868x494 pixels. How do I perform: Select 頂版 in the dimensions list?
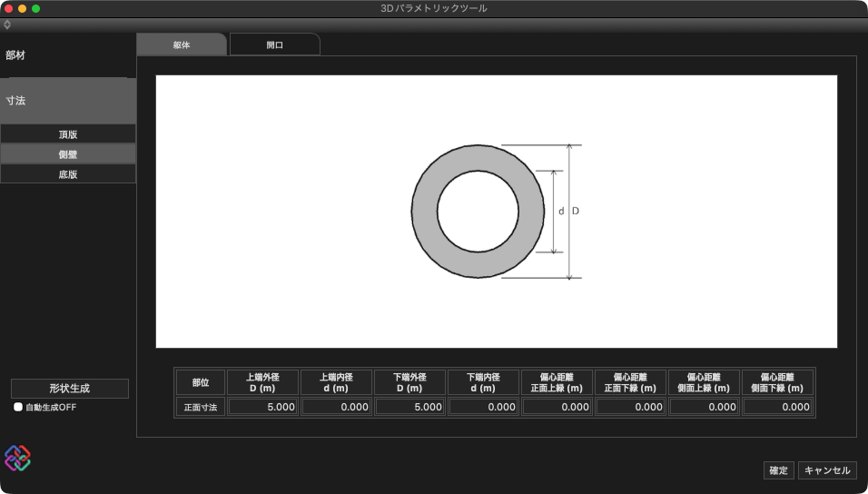[68, 134]
